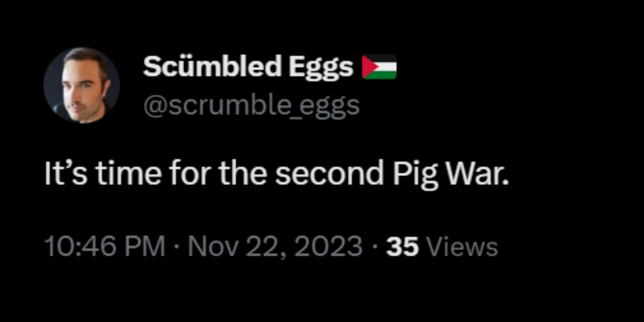The image size is (644, 322).
Task: Click the year 2023 in the date
Action: (x=328, y=247)
